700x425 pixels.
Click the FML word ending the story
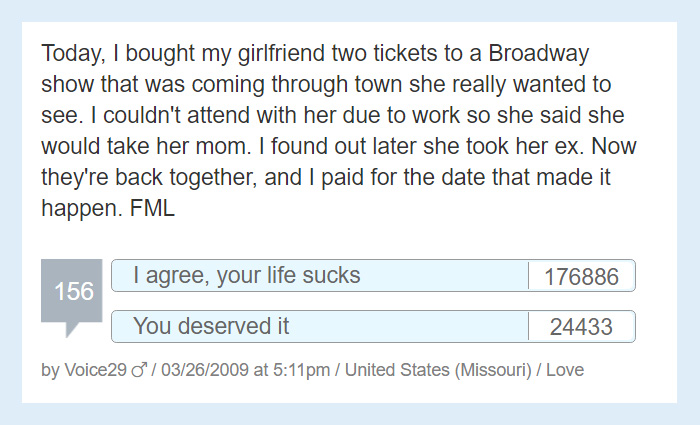(x=152, y=208)
